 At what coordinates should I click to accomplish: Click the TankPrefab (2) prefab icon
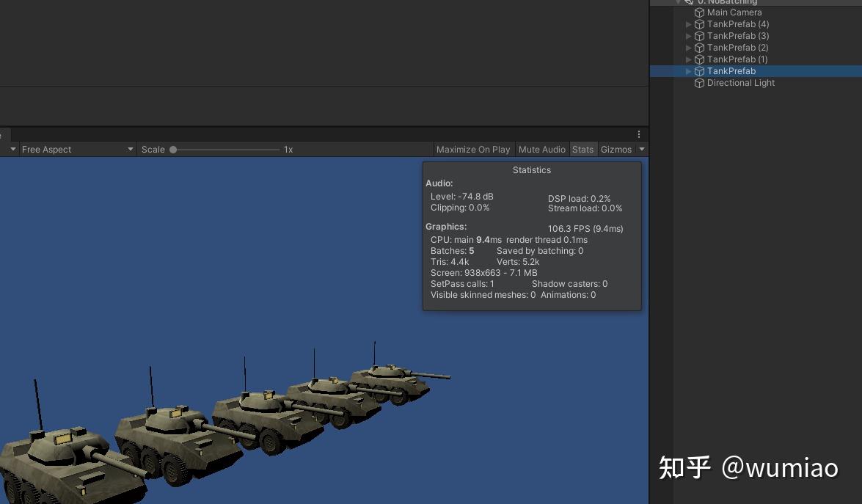[699, 48]
